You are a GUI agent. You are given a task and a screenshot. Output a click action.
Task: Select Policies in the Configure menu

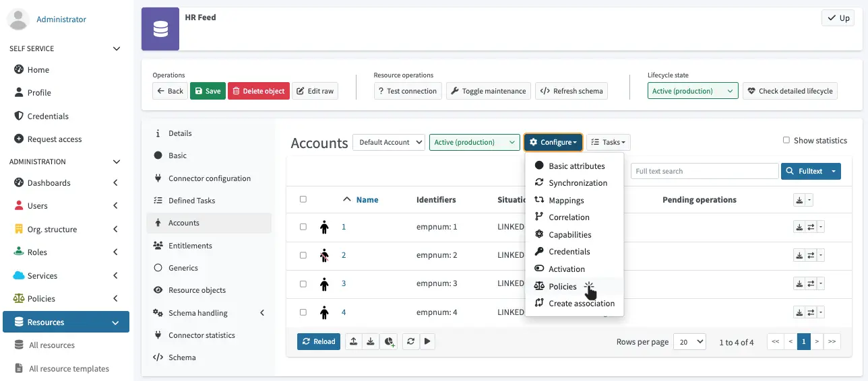coord(562,286)
